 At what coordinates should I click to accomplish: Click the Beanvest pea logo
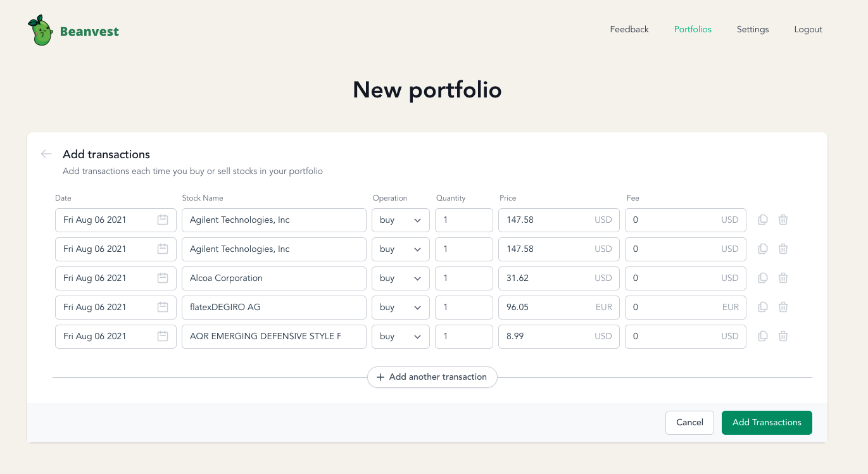point(41,29)
